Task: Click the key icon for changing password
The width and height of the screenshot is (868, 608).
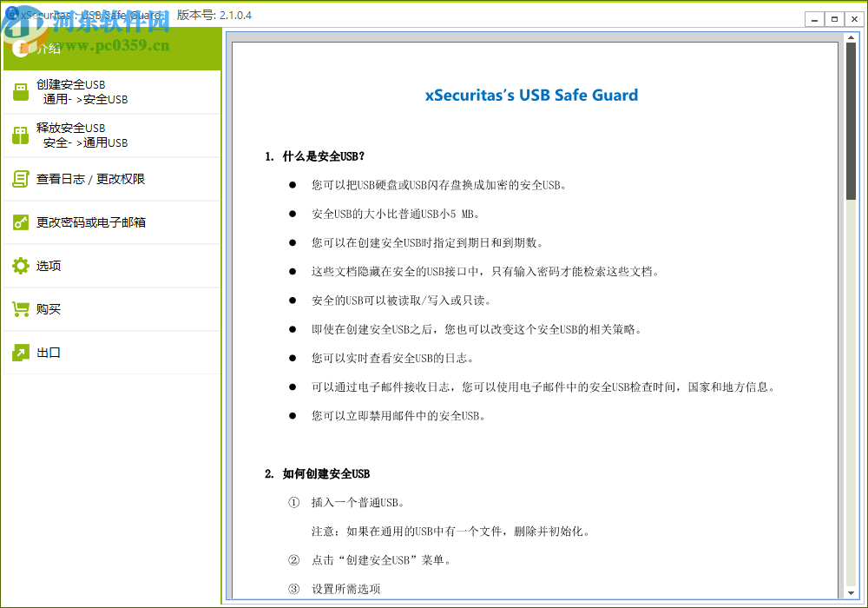Action: [x=21, y=221]
